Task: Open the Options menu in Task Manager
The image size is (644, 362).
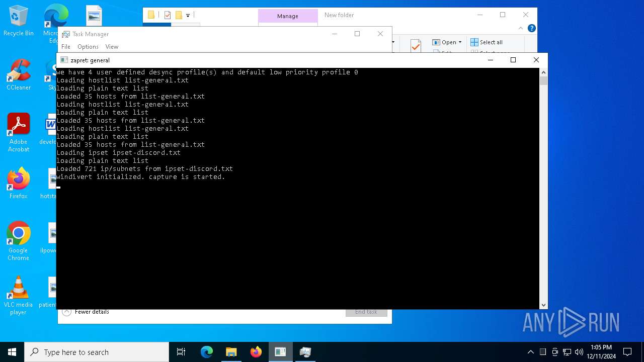Action: pyautogui.click(x=88, y=47)
